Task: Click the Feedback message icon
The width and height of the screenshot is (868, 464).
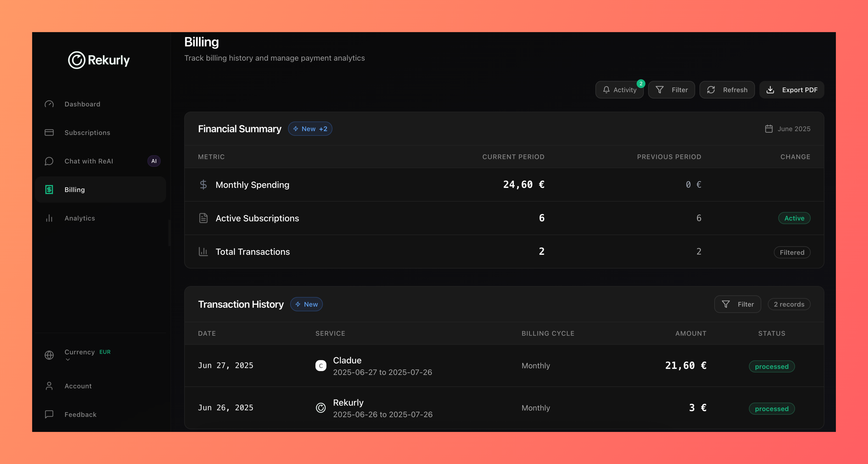Action: point(49,415)
